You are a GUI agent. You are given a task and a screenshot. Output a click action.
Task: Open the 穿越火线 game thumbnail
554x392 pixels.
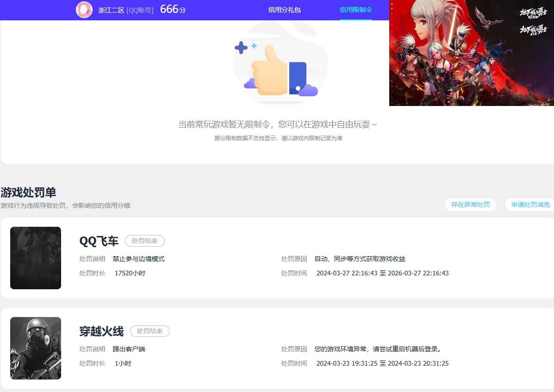36,348
